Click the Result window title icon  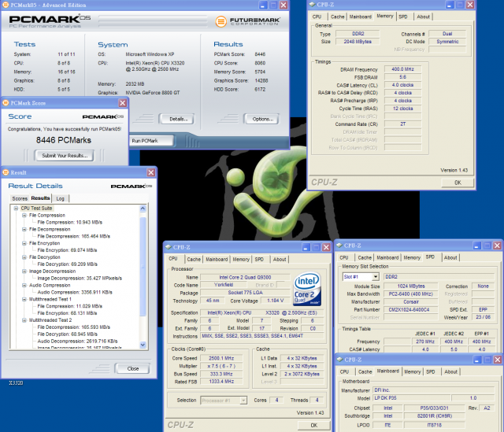pos(6,172)
